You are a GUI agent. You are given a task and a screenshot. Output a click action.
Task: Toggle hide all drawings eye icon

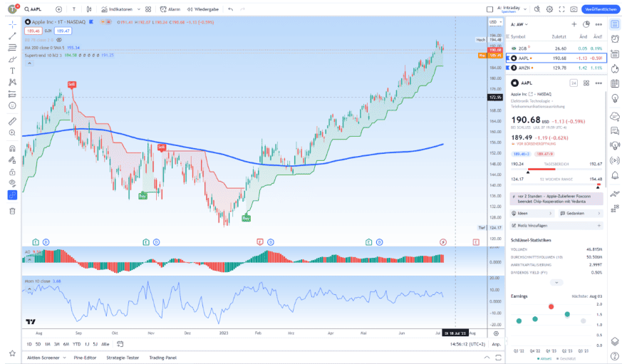point(12,183)
